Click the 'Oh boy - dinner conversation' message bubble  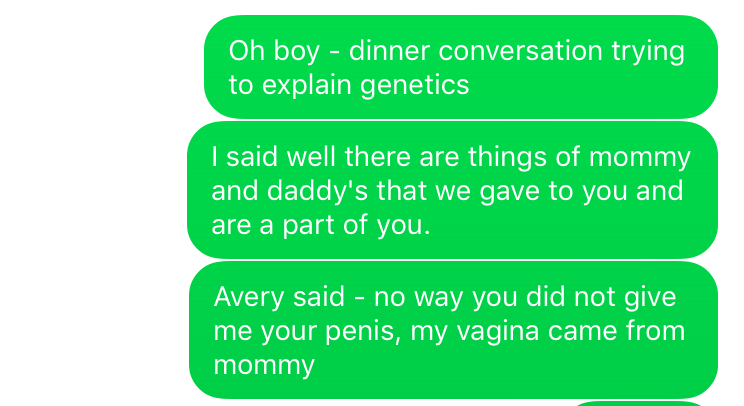[x=460, y=67]
